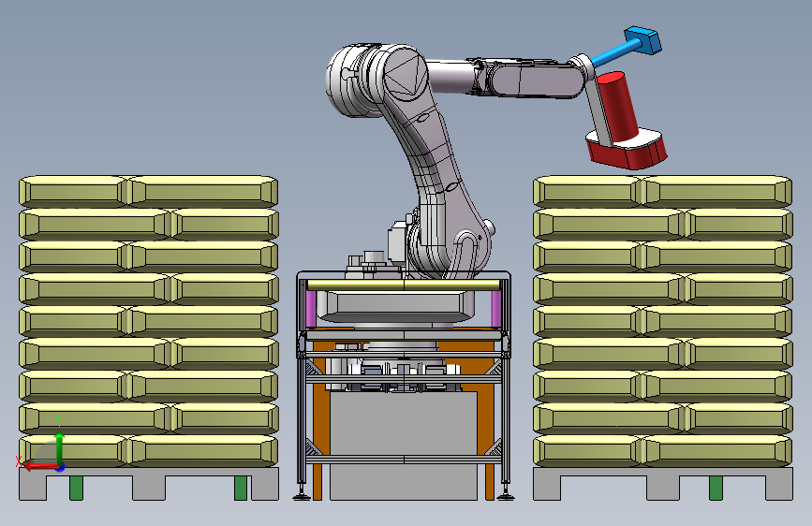
Task: Click the "Y" axis label
Action: point(59,421)
